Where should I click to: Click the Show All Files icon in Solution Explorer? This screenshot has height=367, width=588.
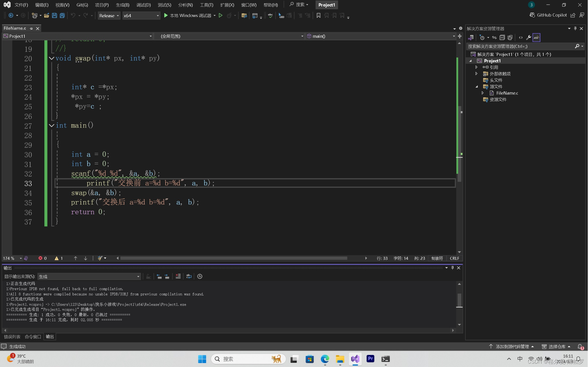click(510, 37)
